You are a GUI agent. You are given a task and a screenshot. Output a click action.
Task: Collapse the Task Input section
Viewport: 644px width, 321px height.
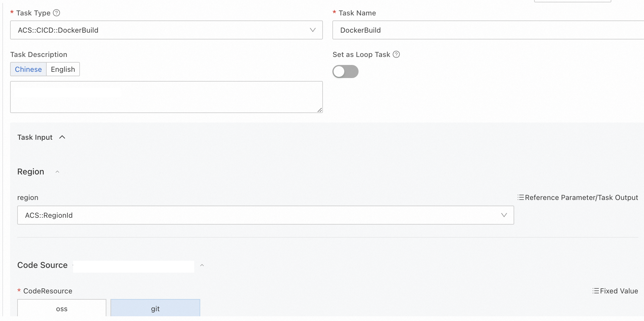(62, 137)
